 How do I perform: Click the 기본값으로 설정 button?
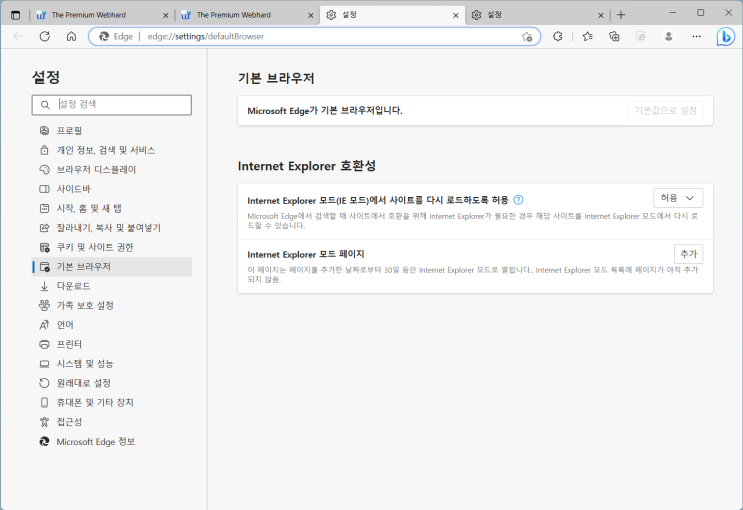pyautogui.click(x=665, y=110)
